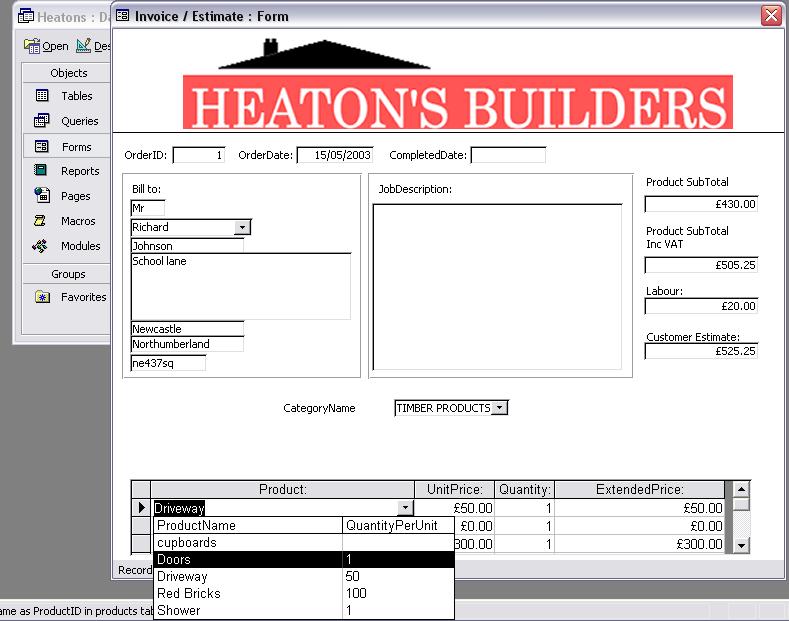Click the QuantityPerUnit column header in dropdown list
Viewport: 789px width, 621px height.
point(398,525)
